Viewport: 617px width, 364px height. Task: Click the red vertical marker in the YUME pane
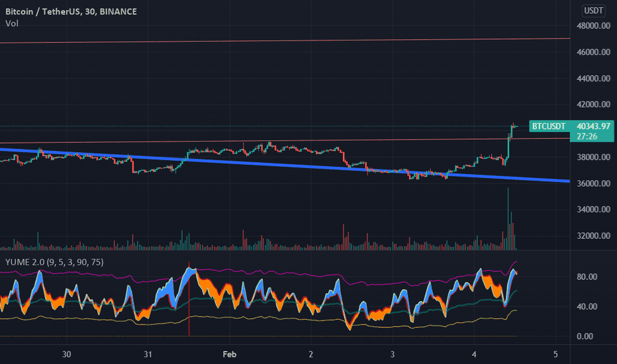pos(189,299)
